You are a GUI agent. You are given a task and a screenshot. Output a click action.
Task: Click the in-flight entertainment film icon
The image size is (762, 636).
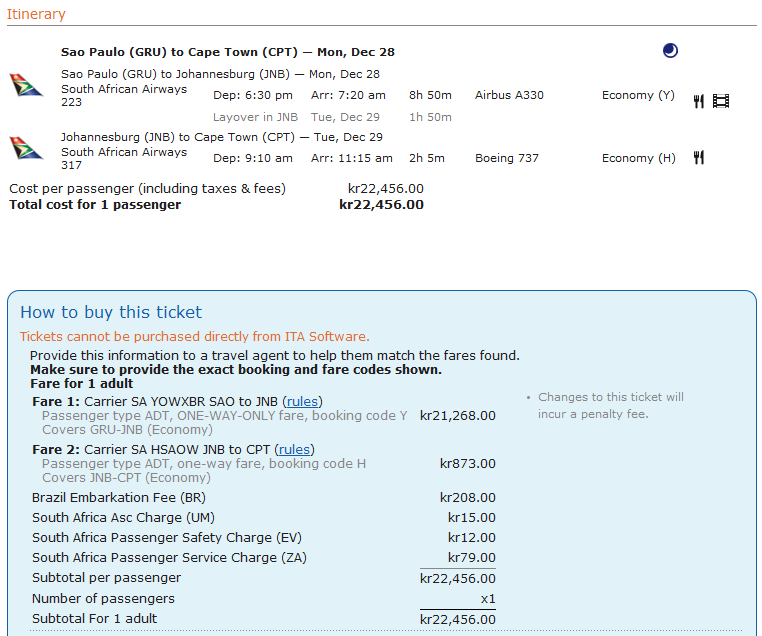coord(721,100)
